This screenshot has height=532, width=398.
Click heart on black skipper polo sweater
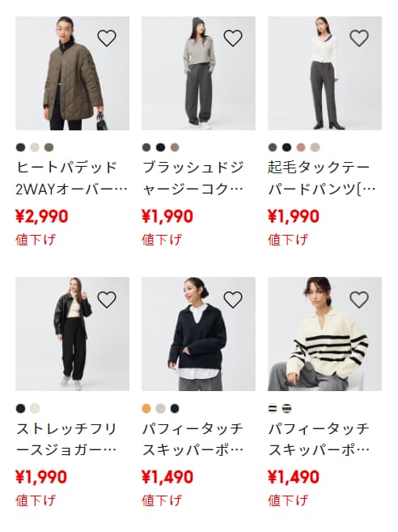pos(233,300)
